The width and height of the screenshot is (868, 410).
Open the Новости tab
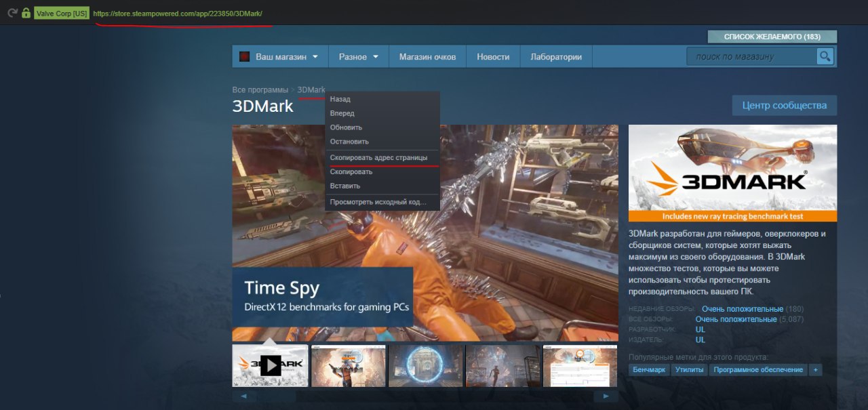[493, 57]
